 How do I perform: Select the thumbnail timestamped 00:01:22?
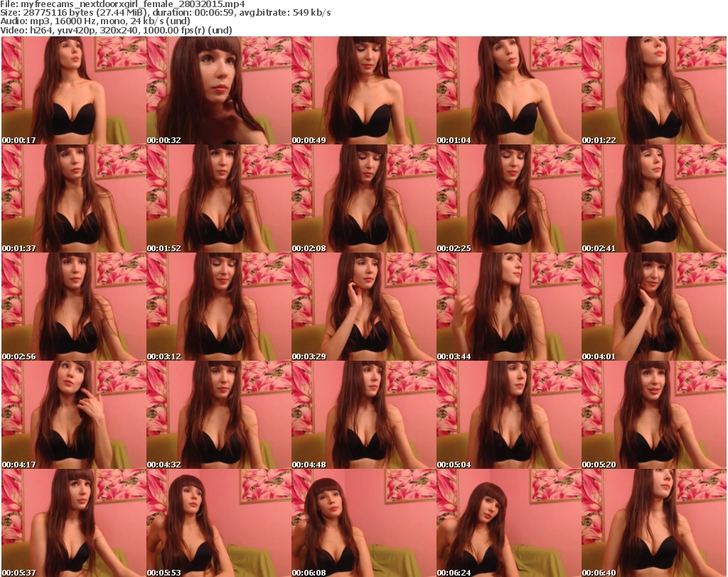click(654, 90)
